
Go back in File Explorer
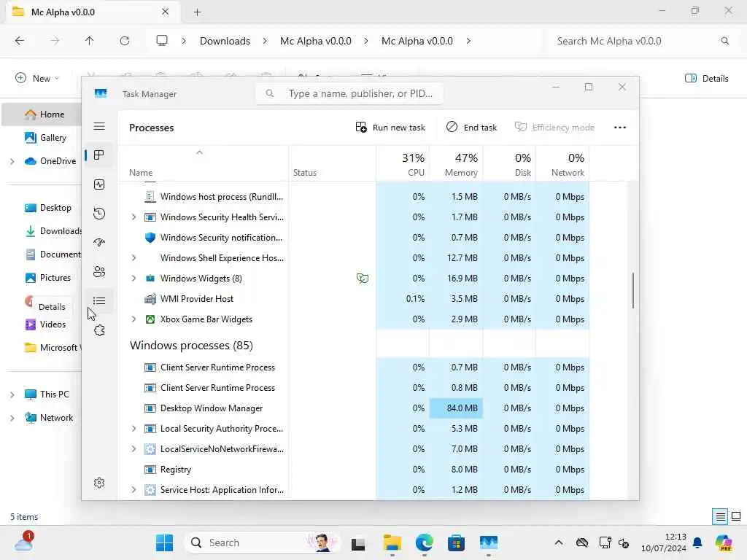[x=20, y=41]
